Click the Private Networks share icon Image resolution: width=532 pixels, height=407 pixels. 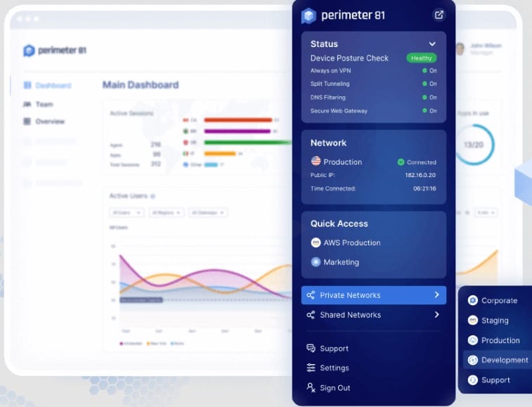(x=311, y=295)
